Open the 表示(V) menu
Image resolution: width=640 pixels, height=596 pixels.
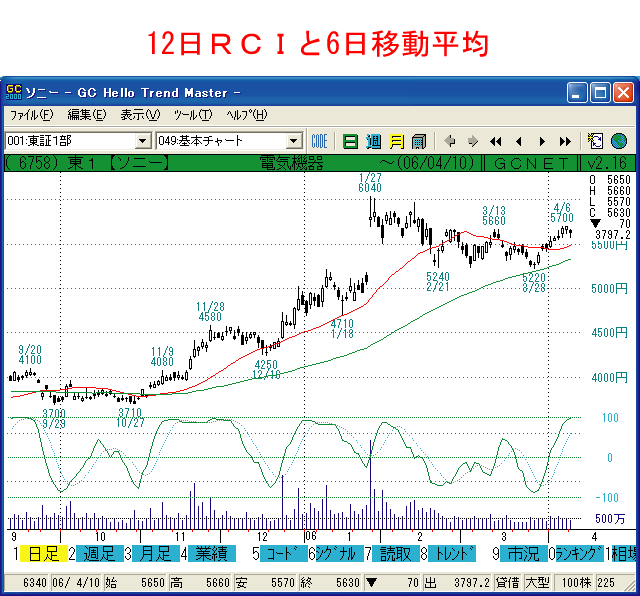(140, 115)
